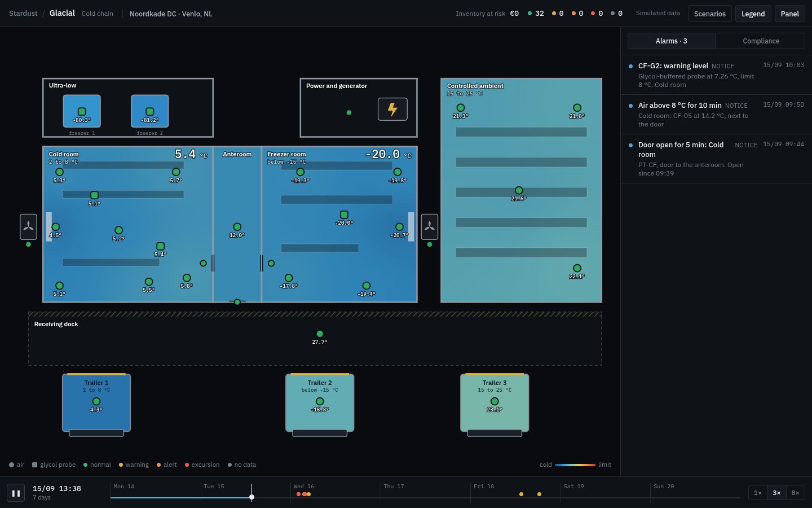Click the Controlled ambient zone title

[x=475, y=86]
